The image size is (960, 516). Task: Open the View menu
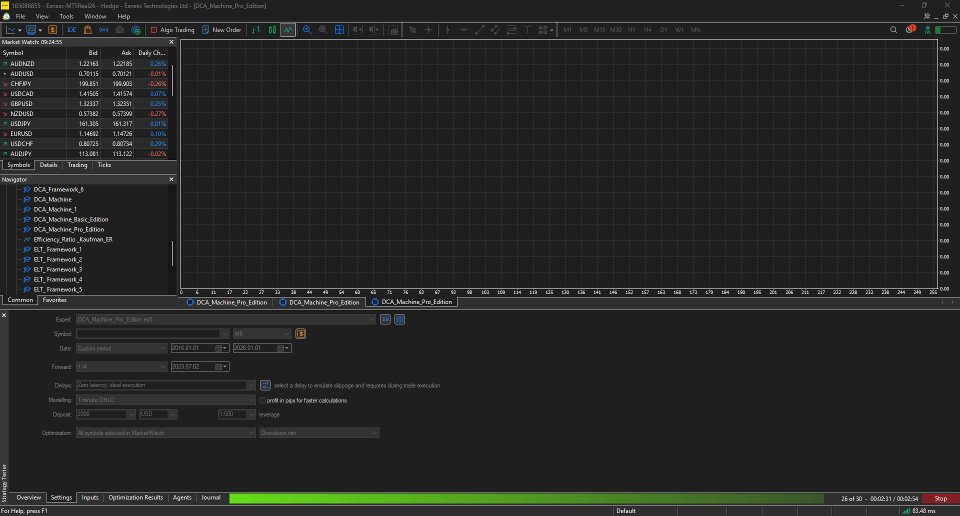point(42,17)
